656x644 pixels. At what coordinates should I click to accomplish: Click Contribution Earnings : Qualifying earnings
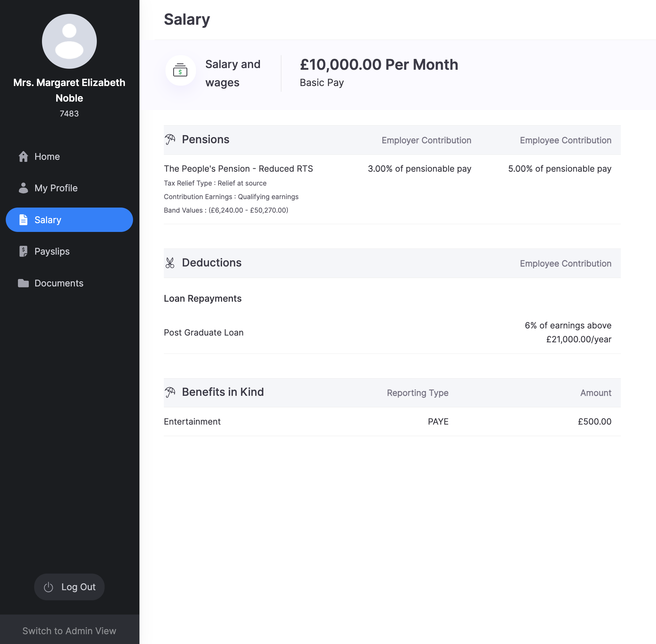click(231, 197)
